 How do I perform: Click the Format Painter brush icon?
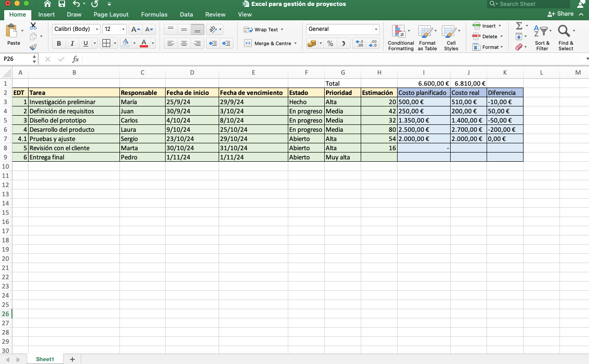(x=33, y=47)
